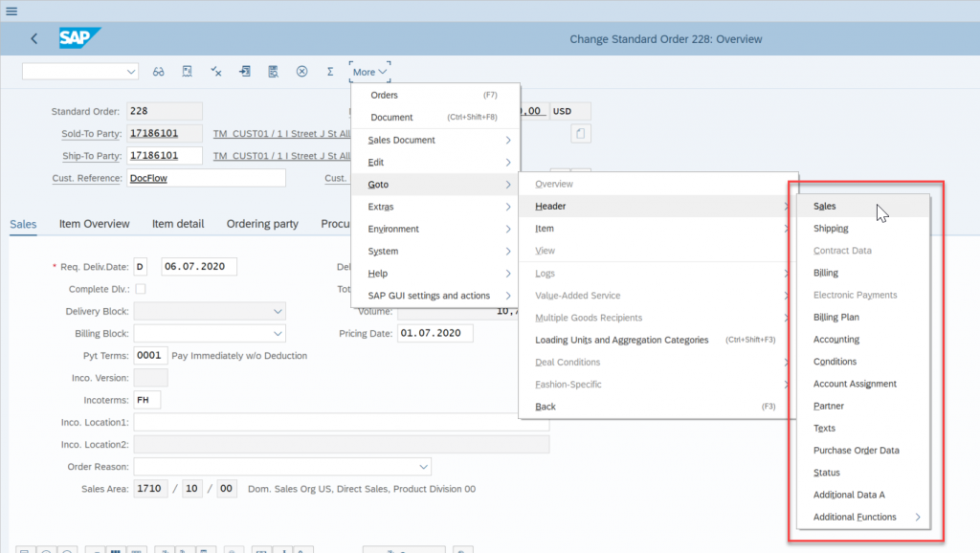Screen dimensions: 980x553
Task: Open the command field dropdown in the toolbar
Action: (130, 72)
